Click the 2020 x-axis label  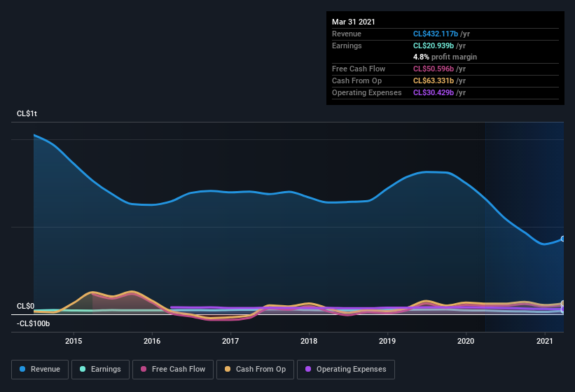click(466, 341)
